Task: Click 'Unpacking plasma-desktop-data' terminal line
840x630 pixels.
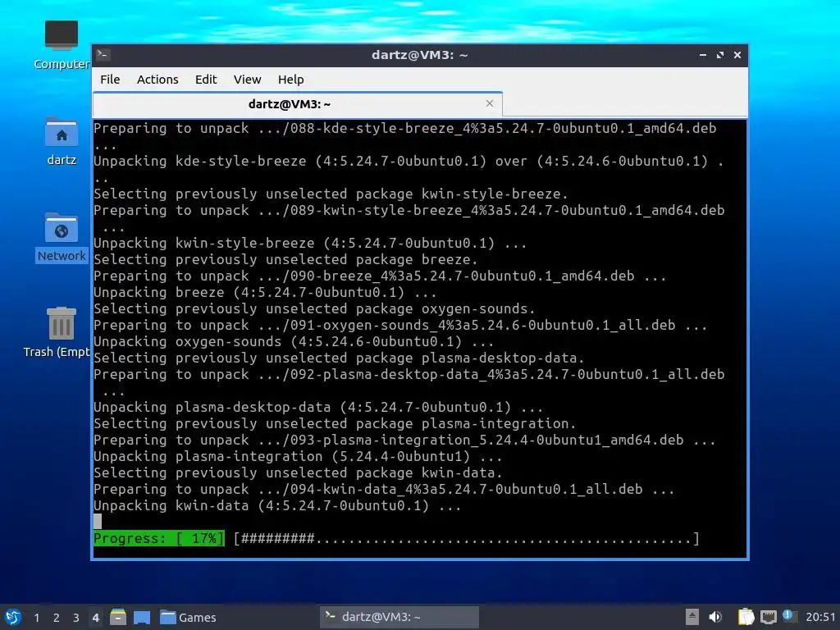Action: click(318, 408)
